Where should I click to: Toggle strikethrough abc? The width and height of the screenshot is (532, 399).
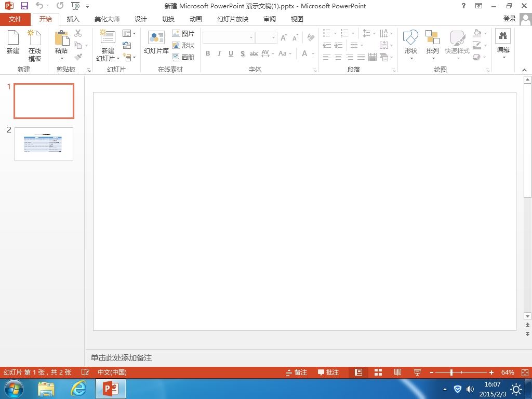[x=254, y=54]
